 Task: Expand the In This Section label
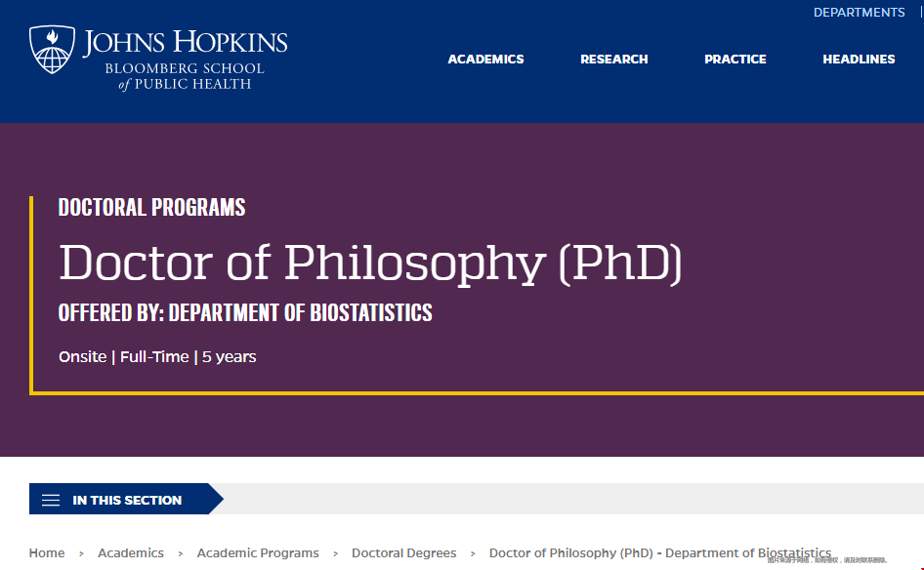tap(127, 500)
